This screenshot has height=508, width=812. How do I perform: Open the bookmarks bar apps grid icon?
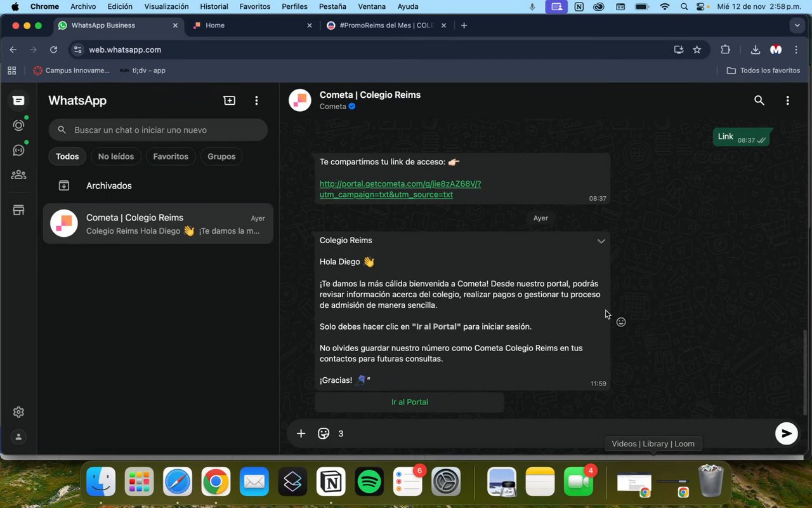[x=11, y=70]
